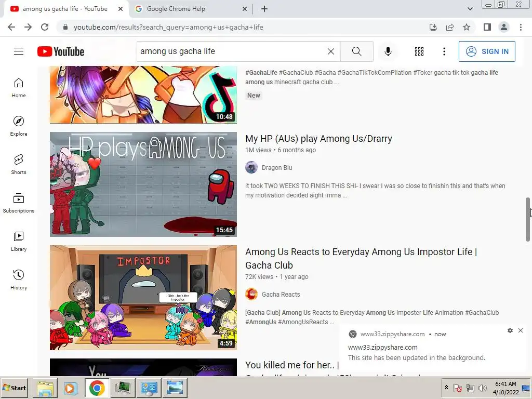Viewport: 532px width, 399px height.
Task: Clear the search box text
Action: [x=331, y=51]
